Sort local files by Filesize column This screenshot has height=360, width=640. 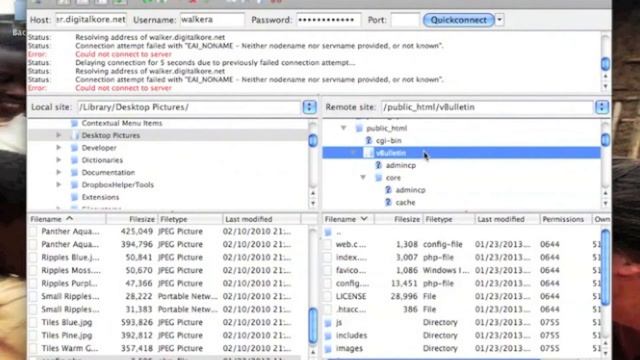[x=131, y=219]
